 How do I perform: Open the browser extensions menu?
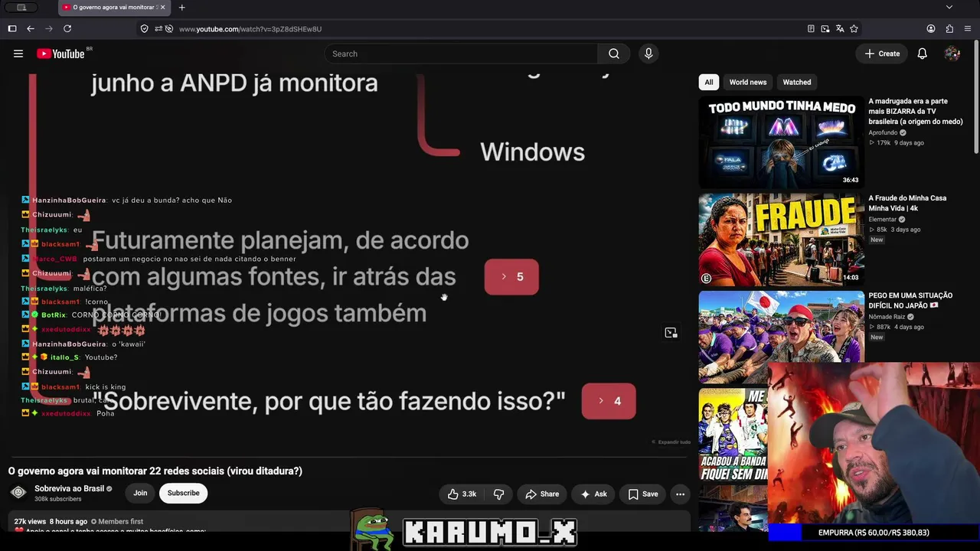949,29
